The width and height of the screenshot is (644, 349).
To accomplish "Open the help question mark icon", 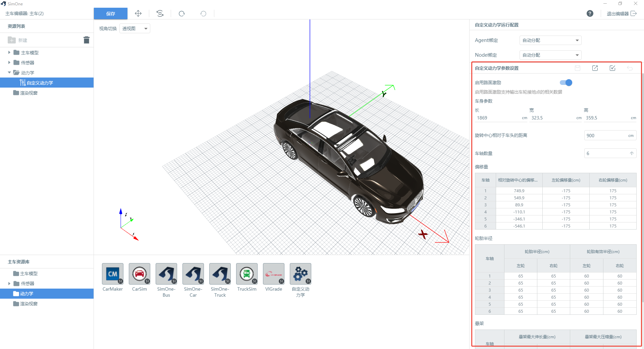I will tap(590, 13).
